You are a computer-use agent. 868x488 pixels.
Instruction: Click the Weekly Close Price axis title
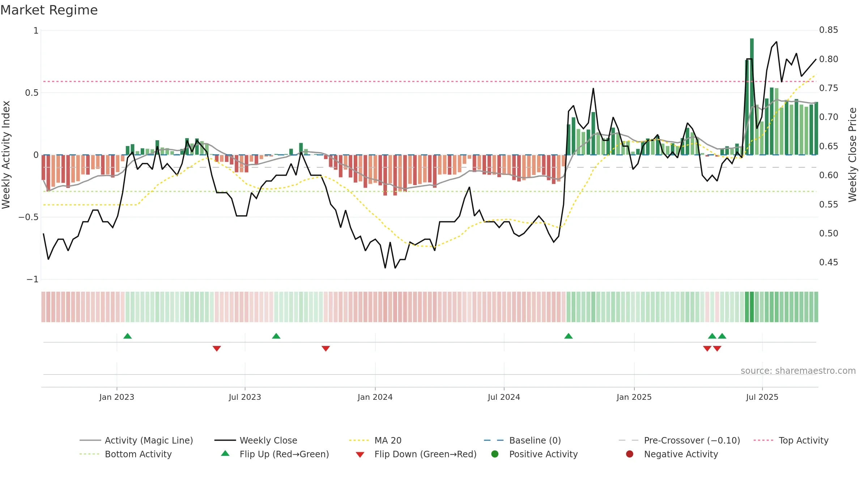[x=852, y=155]
